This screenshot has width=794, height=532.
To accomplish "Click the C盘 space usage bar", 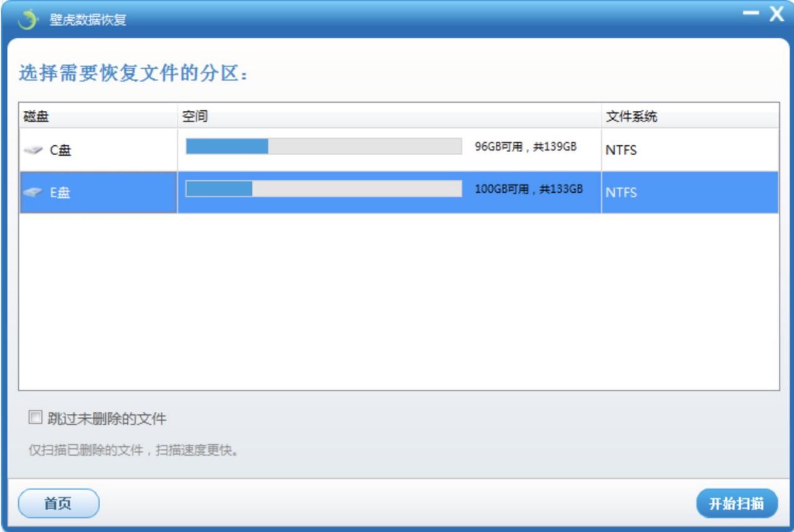I will tap(324, 146).
